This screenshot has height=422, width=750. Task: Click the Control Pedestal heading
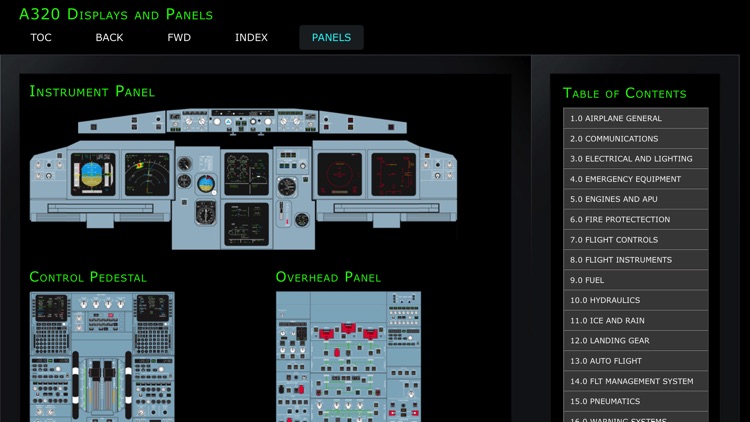(88, 277)
